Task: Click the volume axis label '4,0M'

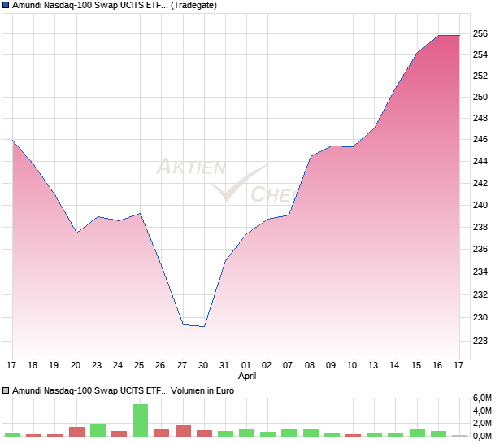Action: pos(482,411)
